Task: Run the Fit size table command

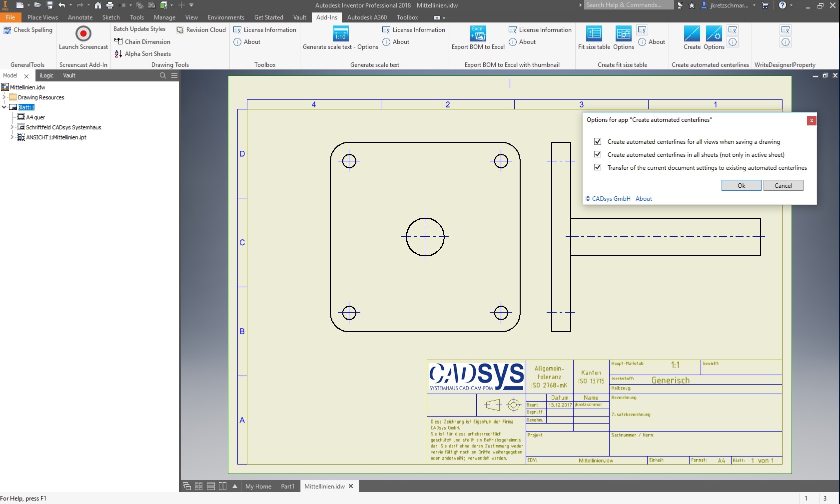Action: [x=594, y=38]
